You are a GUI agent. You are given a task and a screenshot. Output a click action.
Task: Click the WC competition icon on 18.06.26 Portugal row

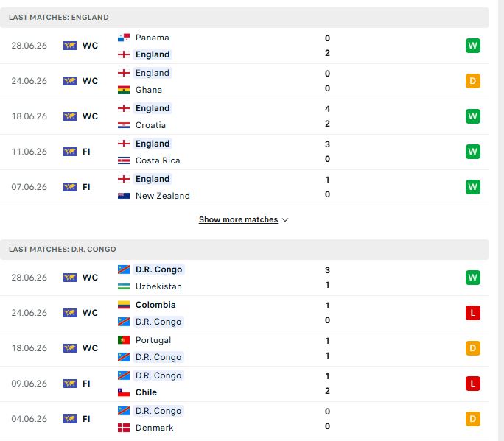[x=70, y=348]
